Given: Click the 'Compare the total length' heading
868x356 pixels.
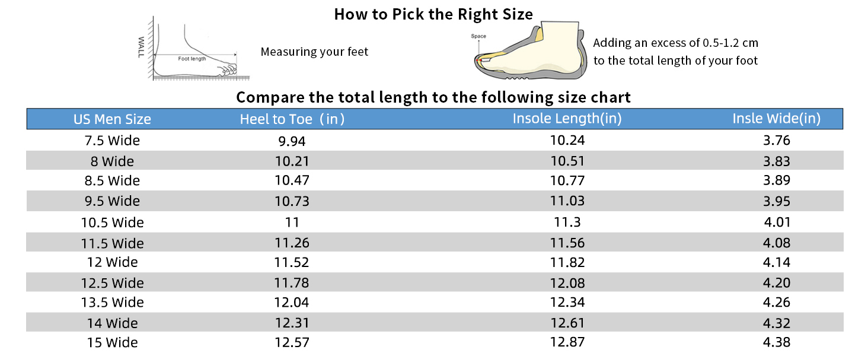Looking at the screenshot, I should coord(433,97).
